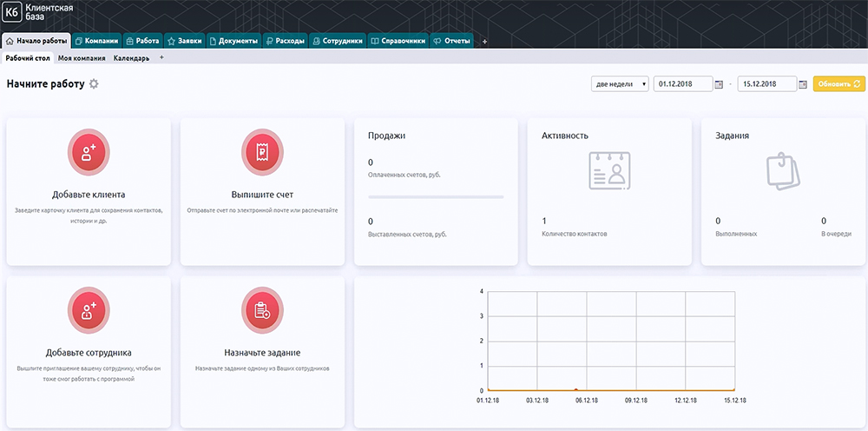Click the Оплаченных счетов, руб. label
This screenshot has height=431, width=868.
click(404, 175)
